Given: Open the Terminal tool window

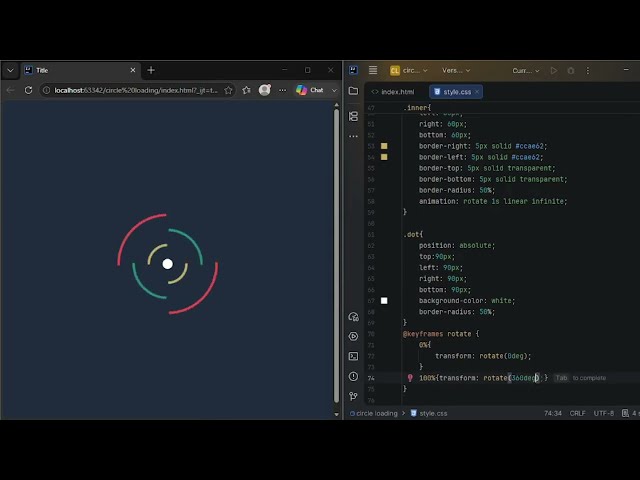Looking at the screenshot, I should click(353, 356).
